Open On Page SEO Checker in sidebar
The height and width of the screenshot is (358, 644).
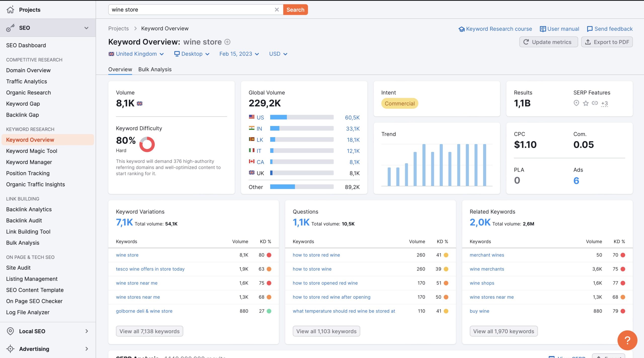(34, 301)
